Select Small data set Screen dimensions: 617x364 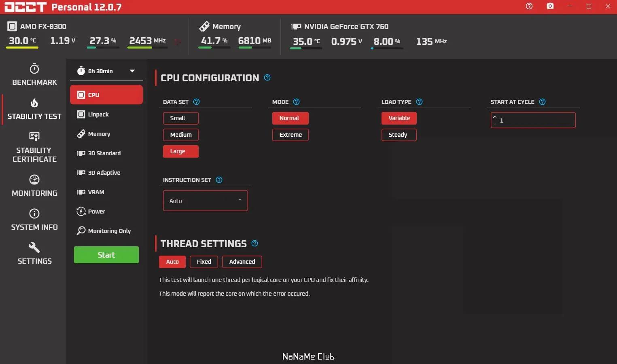pyautogui.click(x=181, y=118)
